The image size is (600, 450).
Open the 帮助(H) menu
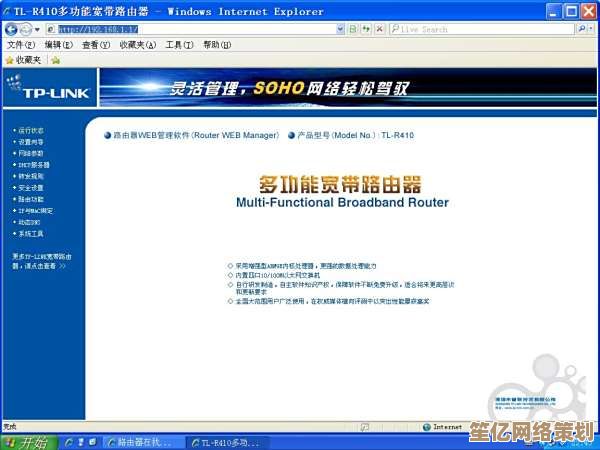pyautogui.click(x=217, y=45)
